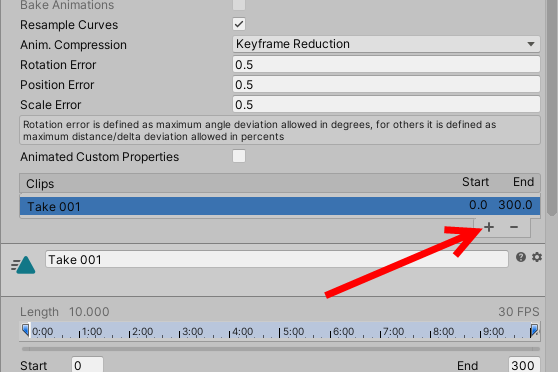Click the Rotation Error value field
Screen dimensions: 558x372
(x=386, y=64)
